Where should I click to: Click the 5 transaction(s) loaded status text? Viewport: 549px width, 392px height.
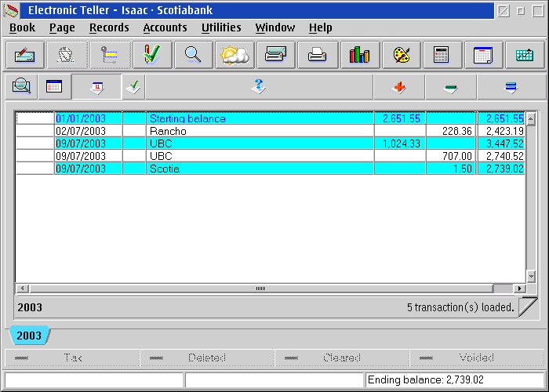tap(460, 307)
